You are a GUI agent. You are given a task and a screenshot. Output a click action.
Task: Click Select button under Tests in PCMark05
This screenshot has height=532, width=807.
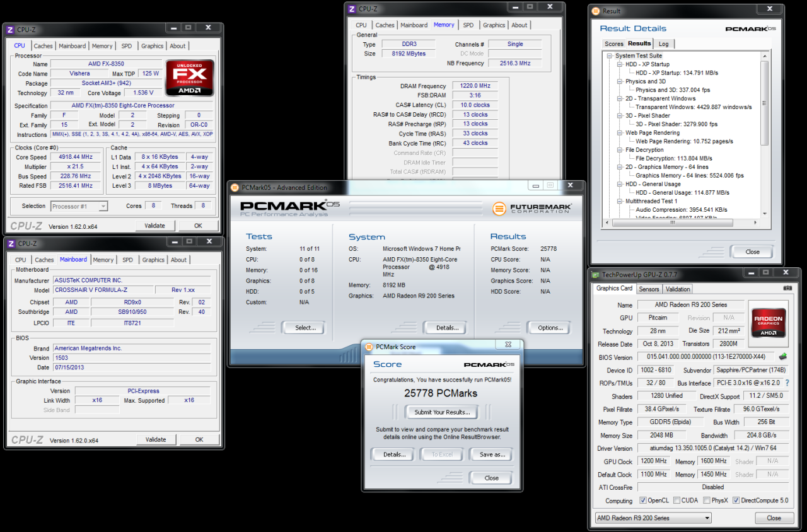pos(305,328)
